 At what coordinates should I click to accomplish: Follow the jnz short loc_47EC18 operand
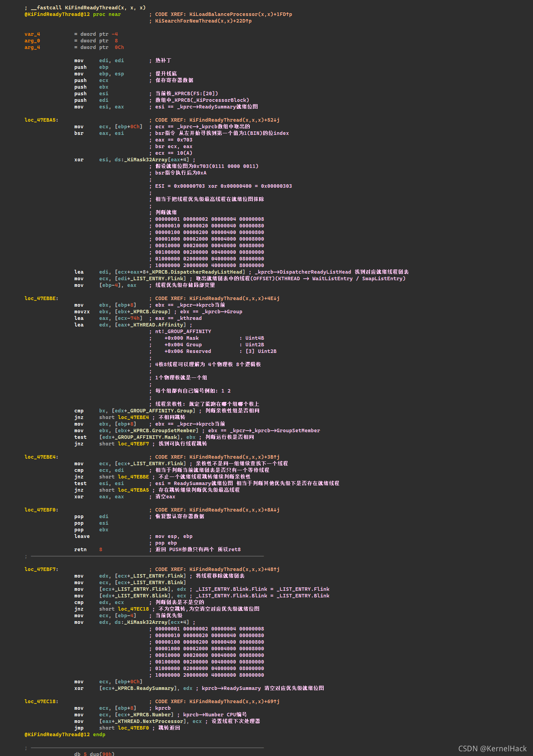[133, 609]
